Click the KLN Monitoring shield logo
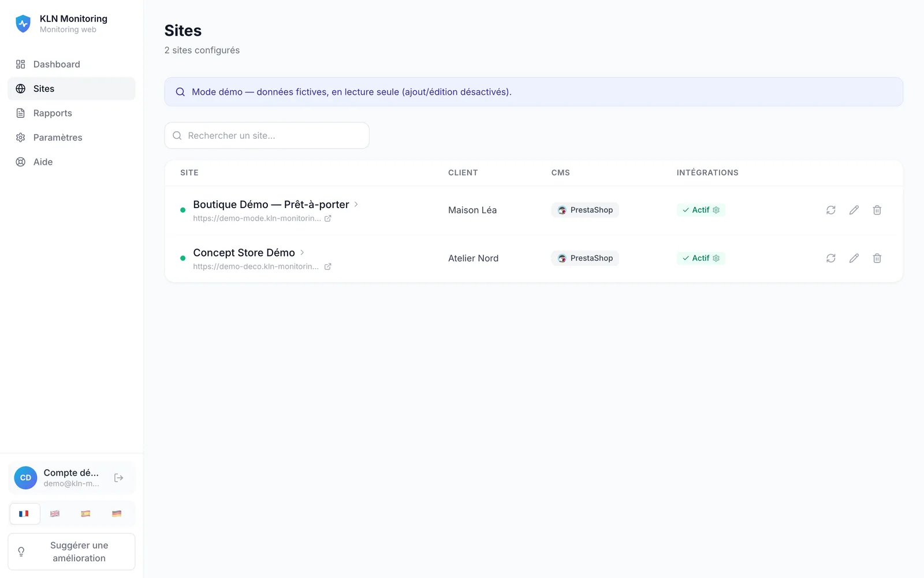This screenshot has width=924, height=578. [x=23, y=24]
